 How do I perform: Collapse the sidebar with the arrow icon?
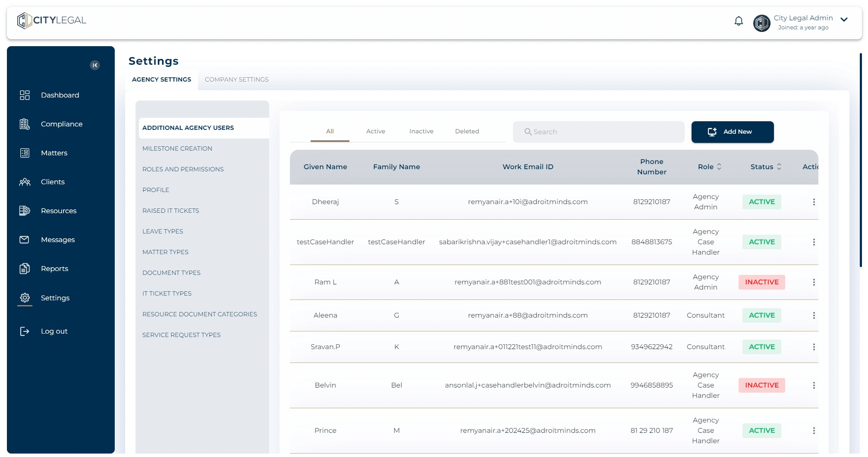(95, 65)
